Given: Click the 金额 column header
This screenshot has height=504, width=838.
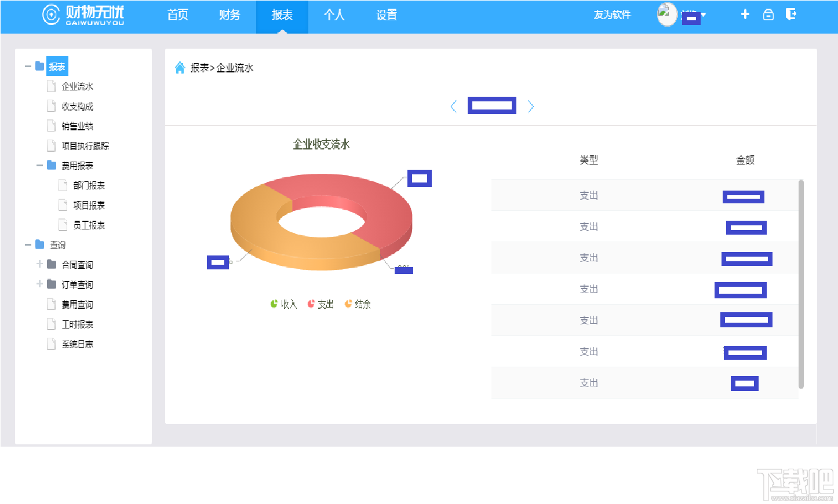Looking at the screenshot, I should (x=745, y=160).
